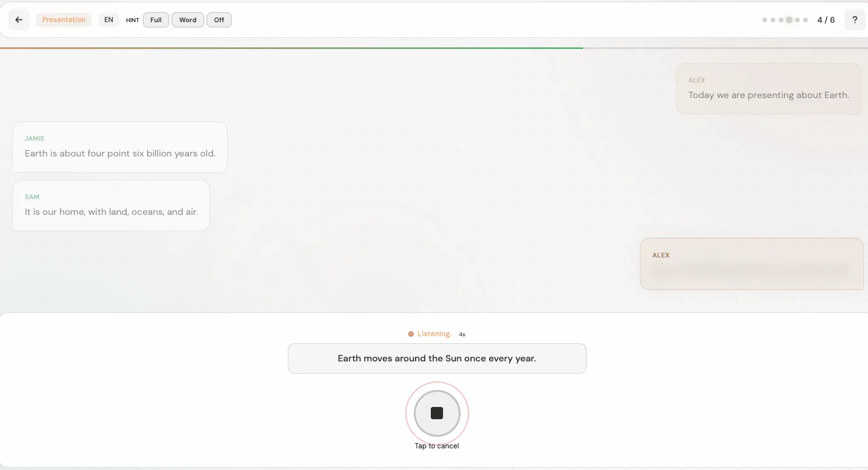Go back using the left arrow button
Screen dimensions: 868x470
click(19, 20)
